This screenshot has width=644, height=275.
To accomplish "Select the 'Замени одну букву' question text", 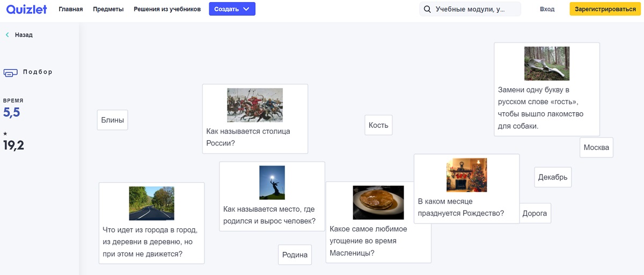I will (x=540, y=108).
